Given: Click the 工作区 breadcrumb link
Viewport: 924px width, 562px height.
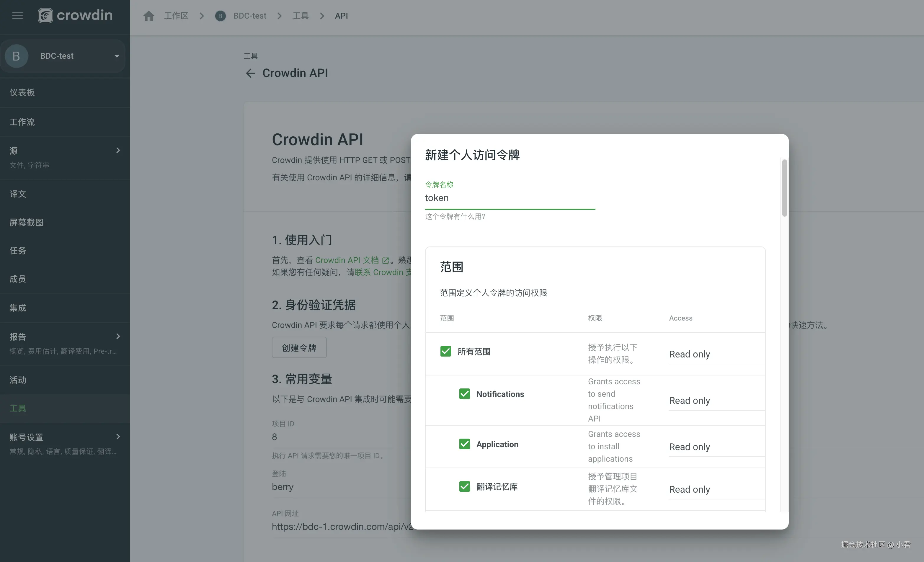Looking at the screenshot, I should tap(176, 16).
